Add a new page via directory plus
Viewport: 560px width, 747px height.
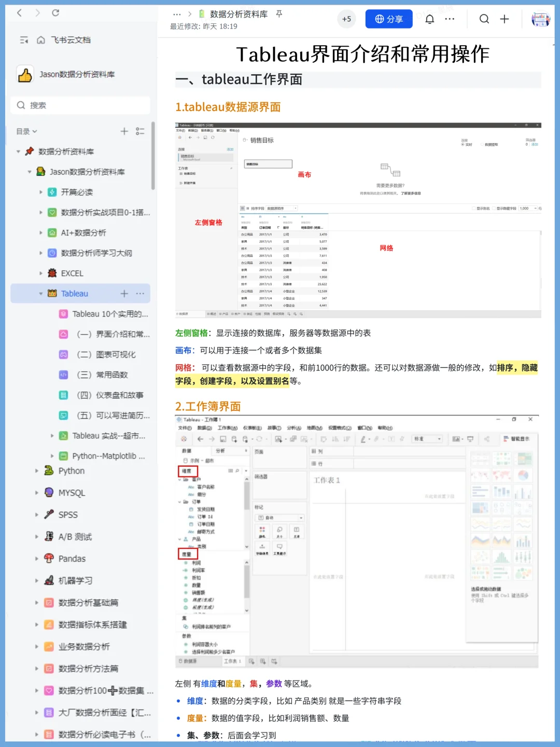(x=124, y=131)
